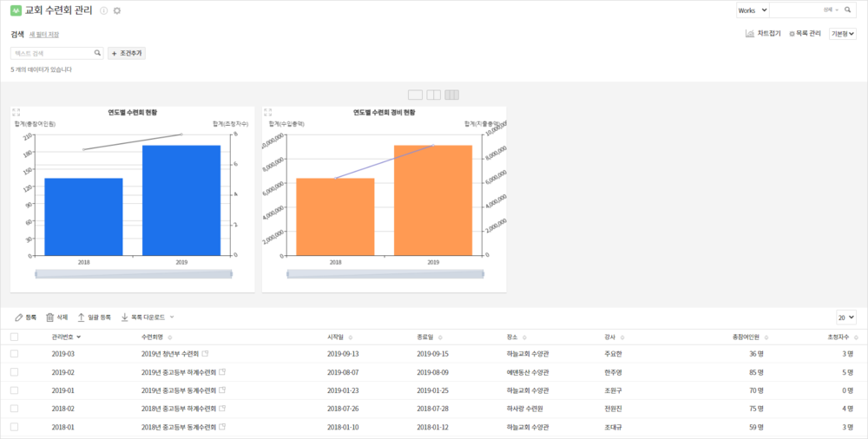Click the top-right search input field
Viewport: 868px width, 439px height.
pyautogui.click(x=795, y=10)
